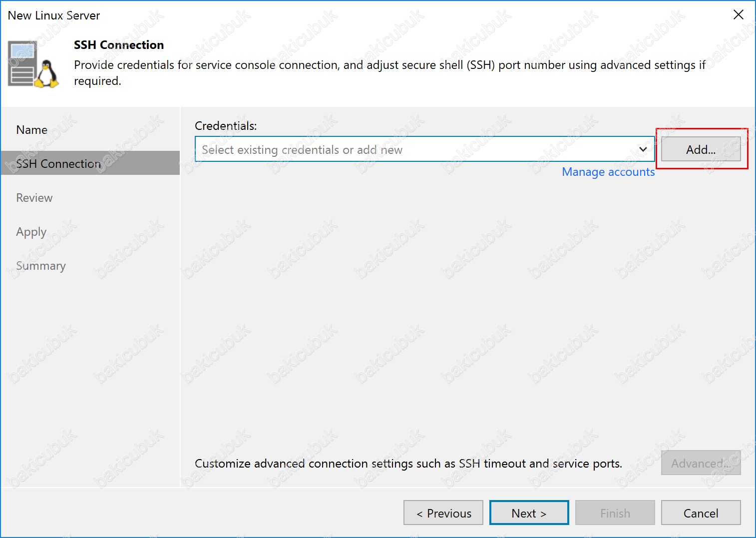Viewport: 756px width, 538px height.
Task: Open the Credentials dropdown arrow
Action: 643,149
